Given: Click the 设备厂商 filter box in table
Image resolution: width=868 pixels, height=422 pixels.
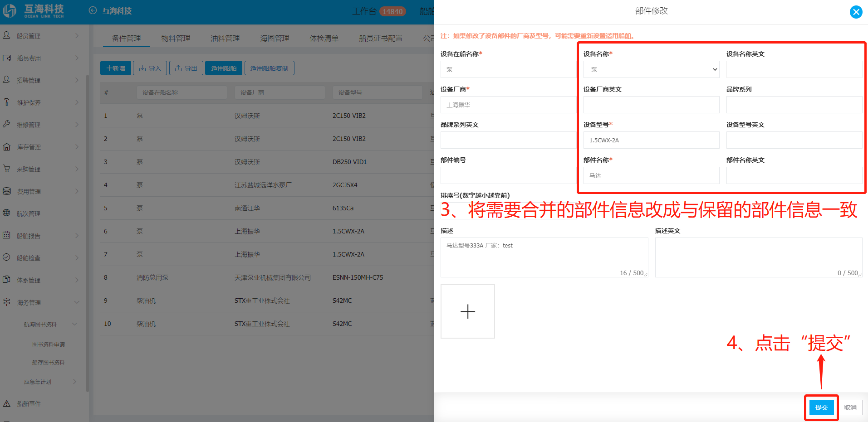Looking at the screenshot, I should 280,92.
